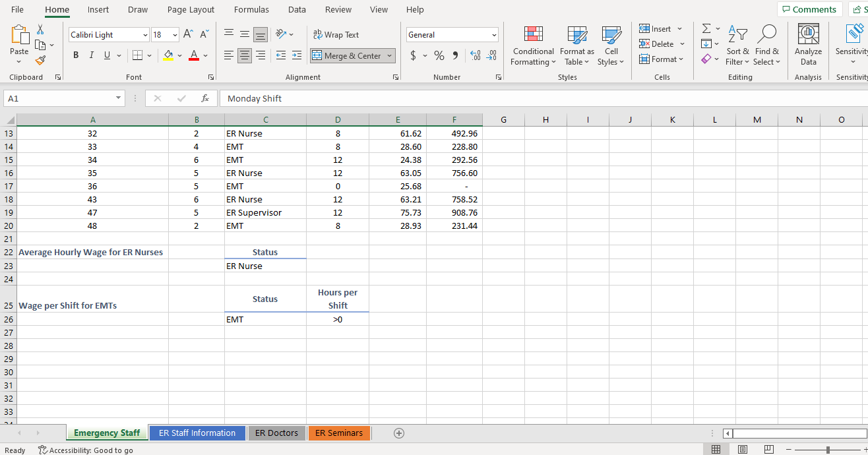Apply the Percent Style format
Viewport: 868px width, 455px height.
(439, 55)
